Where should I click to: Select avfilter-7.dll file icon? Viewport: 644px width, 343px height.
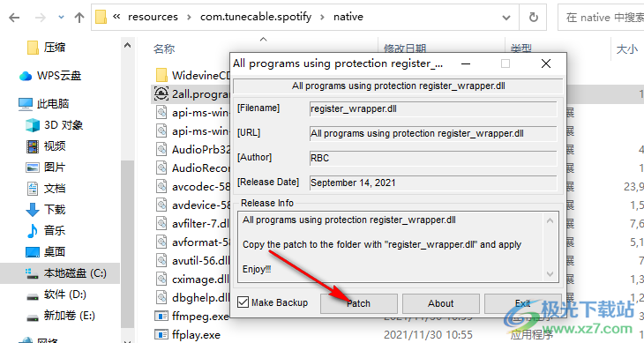161,224
